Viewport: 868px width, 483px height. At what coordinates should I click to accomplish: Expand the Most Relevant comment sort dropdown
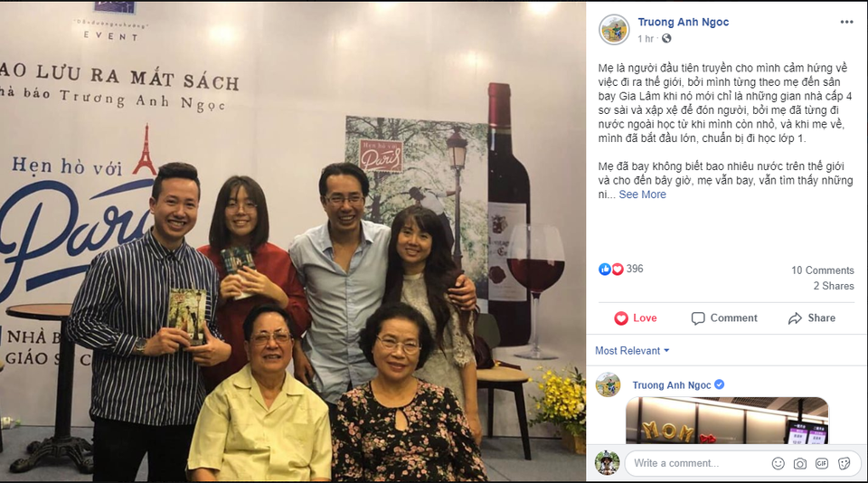coord(632,351)
